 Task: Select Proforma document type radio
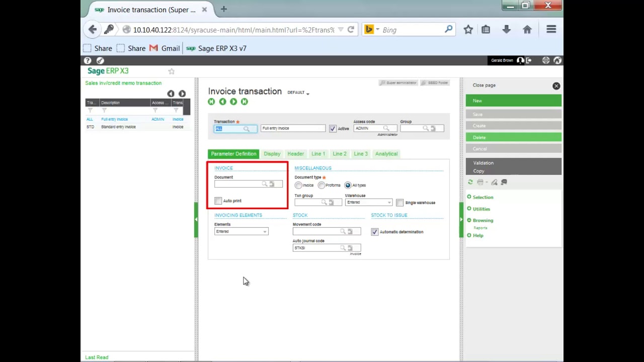(321, 185)
